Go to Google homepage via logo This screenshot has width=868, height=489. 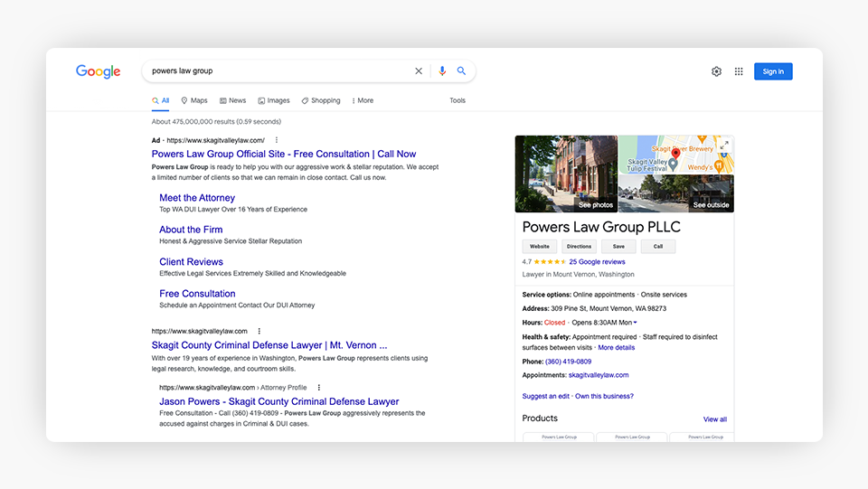[x=98, y=71]
